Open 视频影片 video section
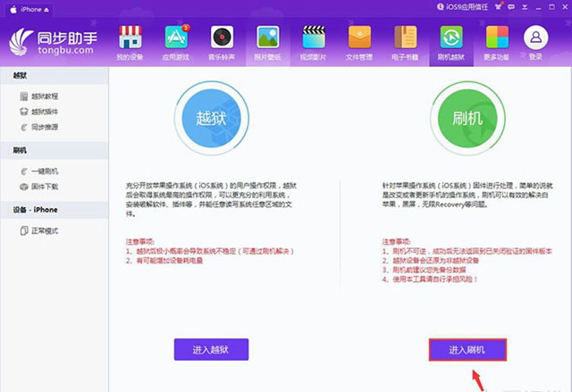The height and width of the screenshot is (392, 572). click(314, 43)
